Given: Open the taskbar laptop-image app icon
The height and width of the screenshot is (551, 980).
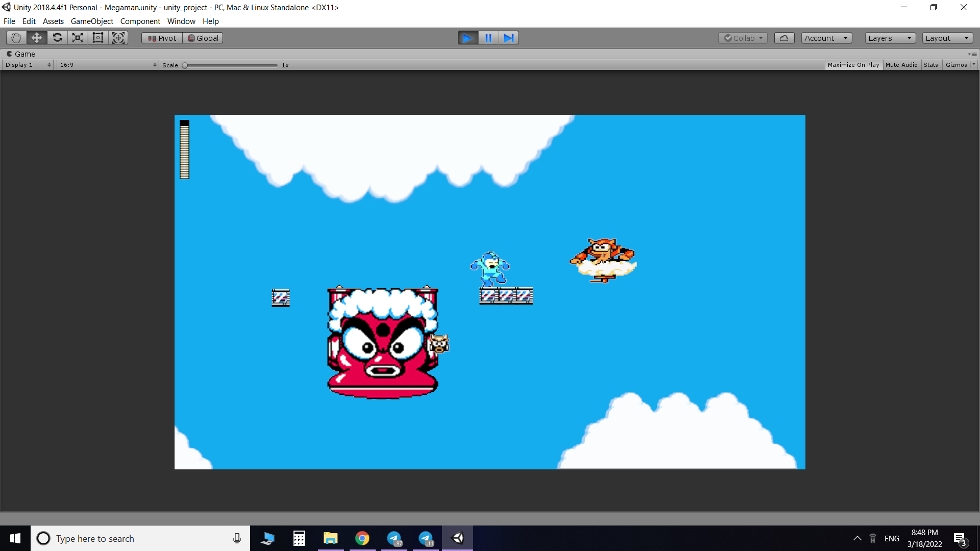Looking at the screenshot, I should 267,538.
